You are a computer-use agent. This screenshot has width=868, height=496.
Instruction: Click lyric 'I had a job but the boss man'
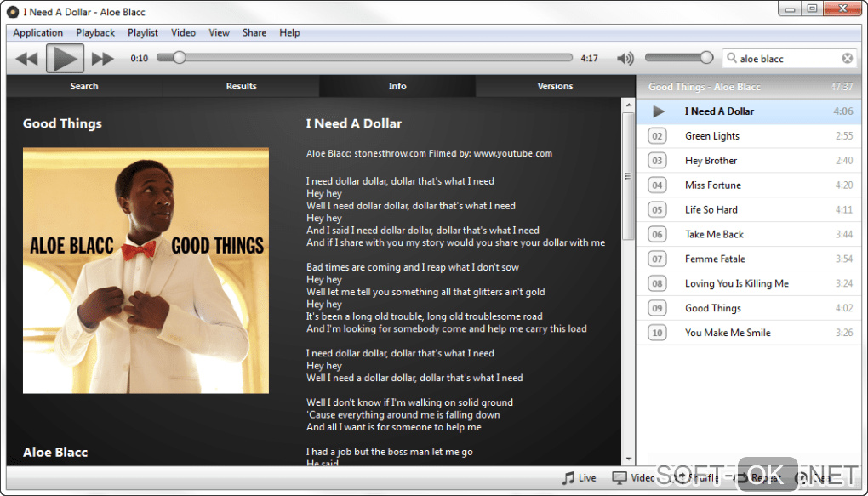point(389,452)
